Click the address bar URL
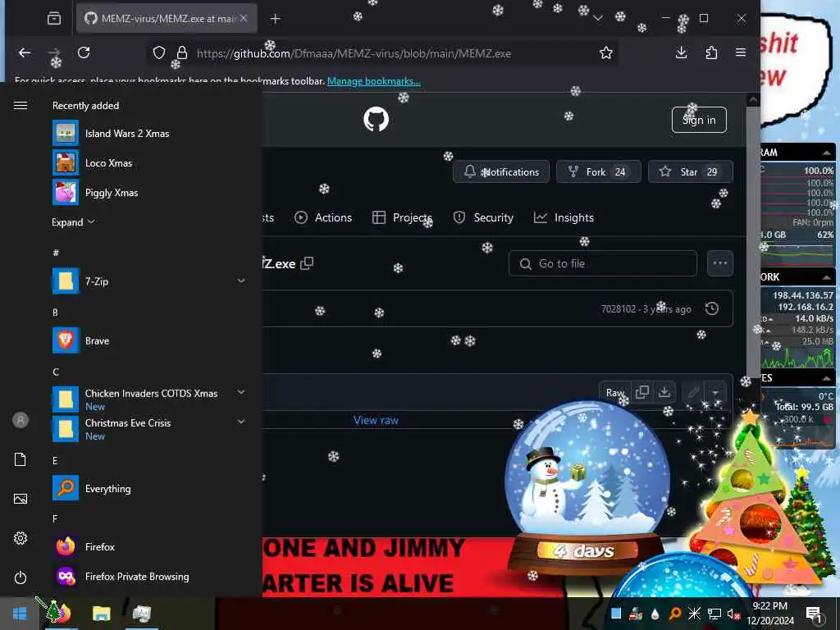 coord(354,53)
